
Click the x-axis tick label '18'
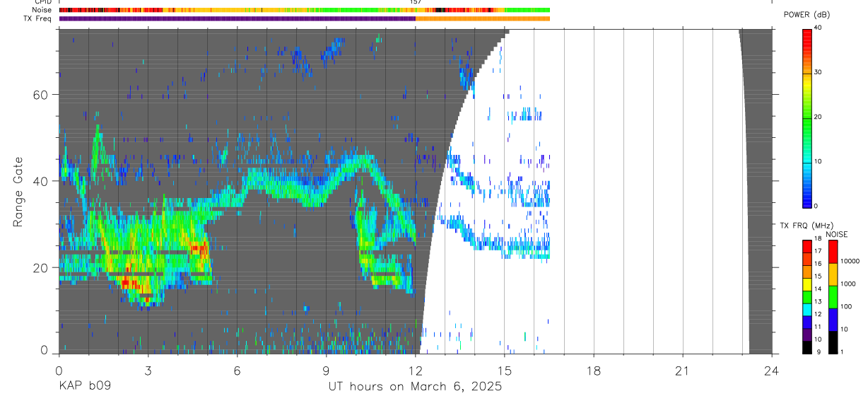[593, 371]
